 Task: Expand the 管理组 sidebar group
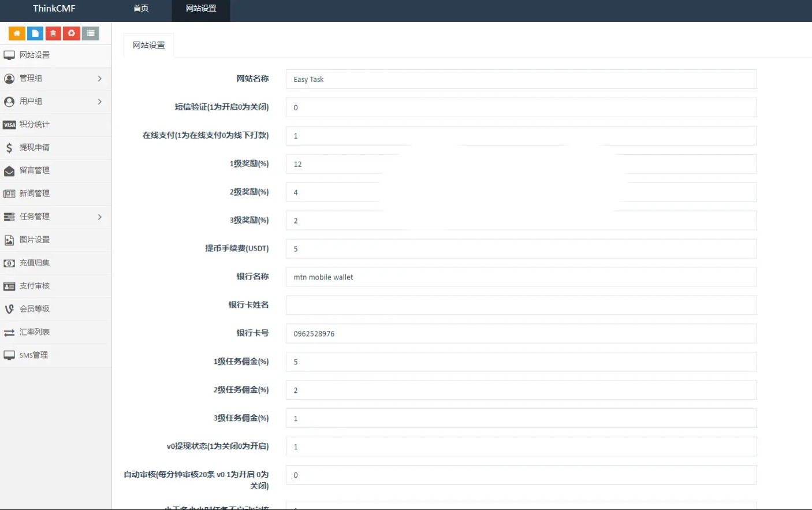pos(55,79)
